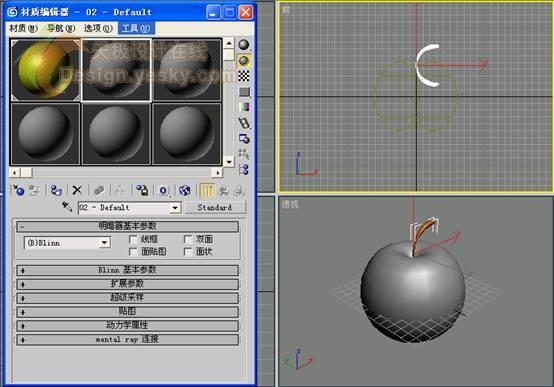Click the Make Material Copy icon
This screenshot has width=554, height=387.
point(99,190)
